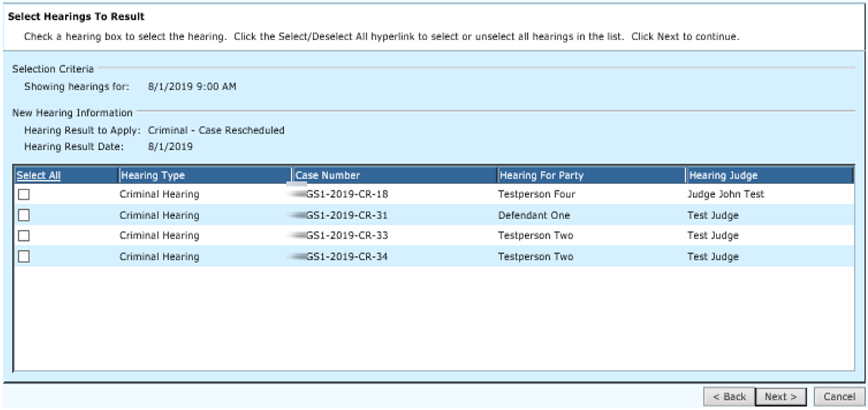Select the hearing checkbox for GS1-2019-CR-33
Viewport: 868px width, 410px height.
coord(24,236)
